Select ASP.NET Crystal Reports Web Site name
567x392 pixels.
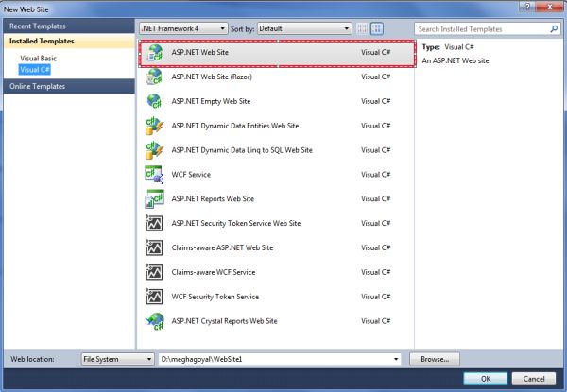click(x=224, y=321)
